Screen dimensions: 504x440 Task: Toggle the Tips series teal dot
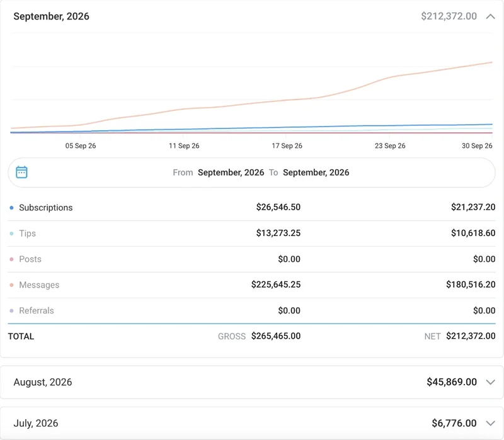pos(11,234)
